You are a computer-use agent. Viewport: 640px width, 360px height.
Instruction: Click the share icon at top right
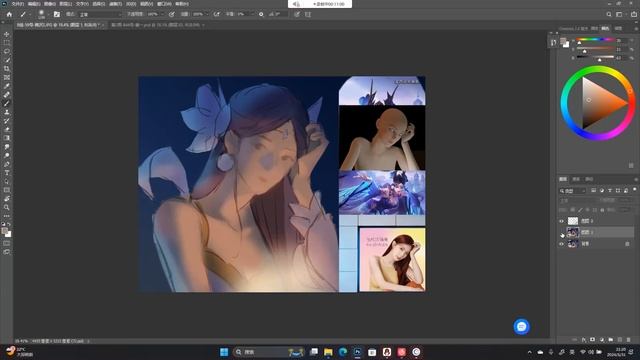[x=634, y=14]
